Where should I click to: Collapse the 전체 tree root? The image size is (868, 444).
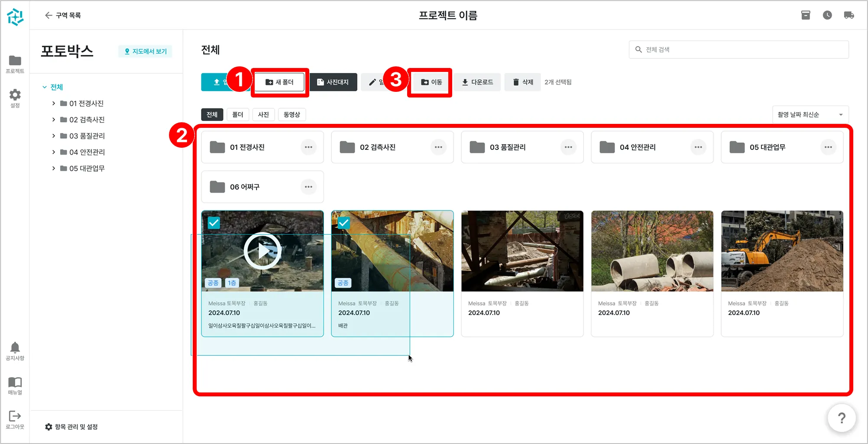pos(45,87)
